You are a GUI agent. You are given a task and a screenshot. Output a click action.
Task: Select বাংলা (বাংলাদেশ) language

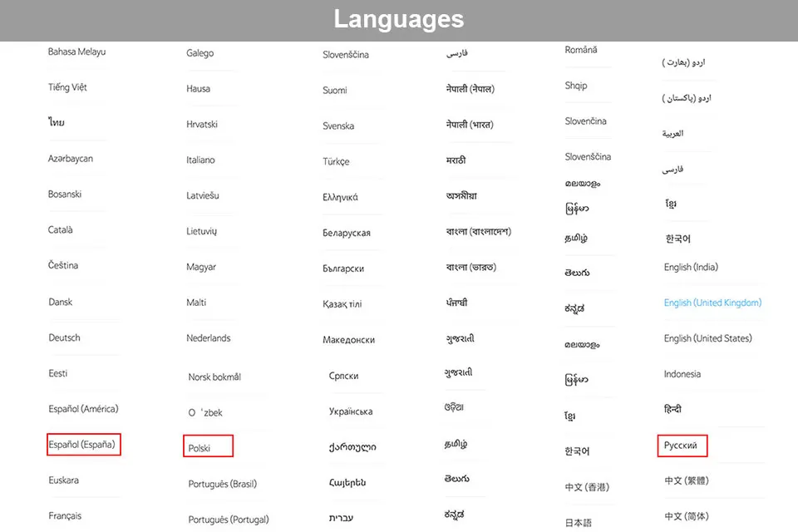[x=479, y=231]
